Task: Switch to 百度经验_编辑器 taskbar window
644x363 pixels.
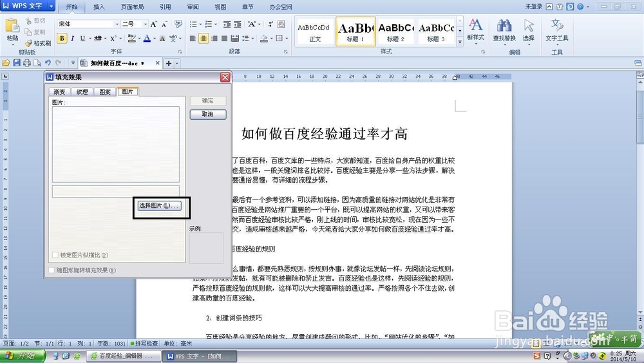Action: [x=124, y=356]
